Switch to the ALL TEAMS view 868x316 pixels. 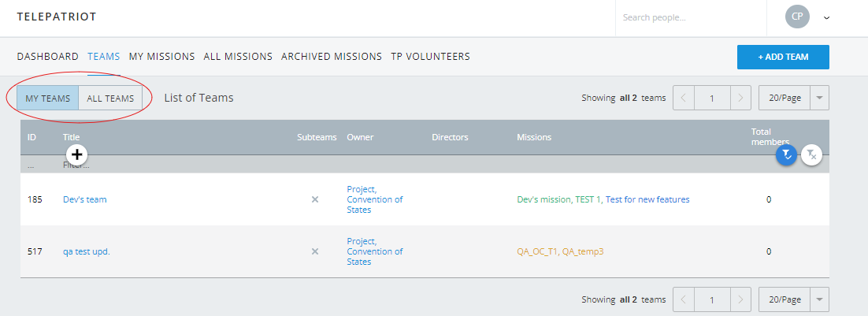coord(110,99)
